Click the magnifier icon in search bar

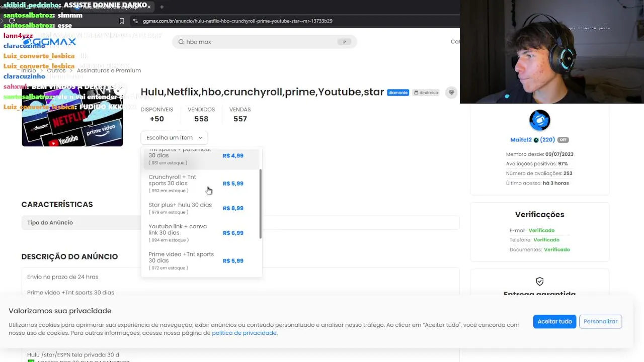pyautogui.click(x=181, y=42)
